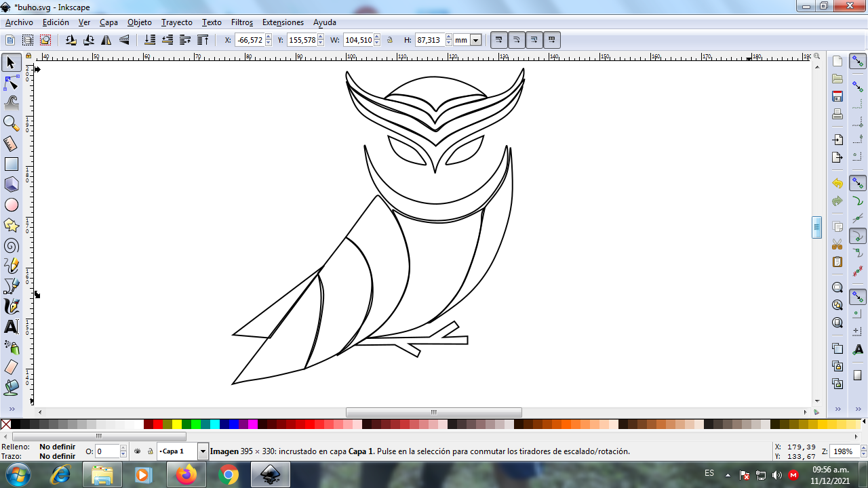This screenshot has height=488, width=868.
Task: Choose the Ellipse circle tool
Action: [11, 205]
